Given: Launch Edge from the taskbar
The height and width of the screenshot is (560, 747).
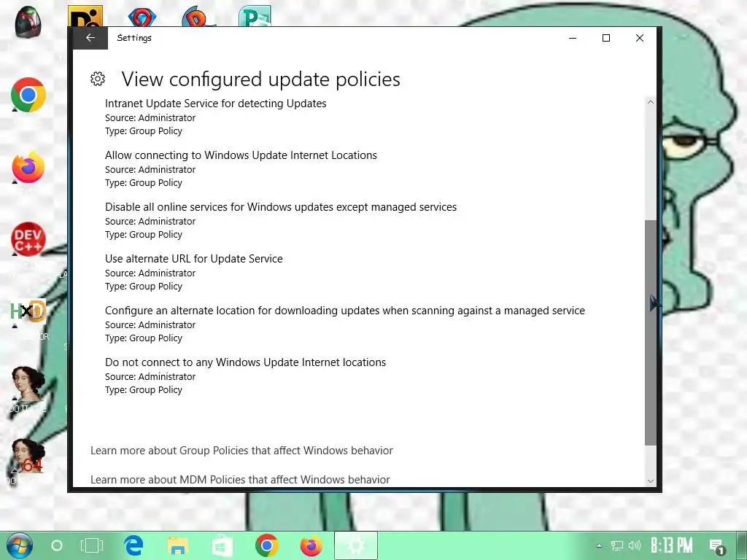Looking at the screenshot, I should [134, 545].
